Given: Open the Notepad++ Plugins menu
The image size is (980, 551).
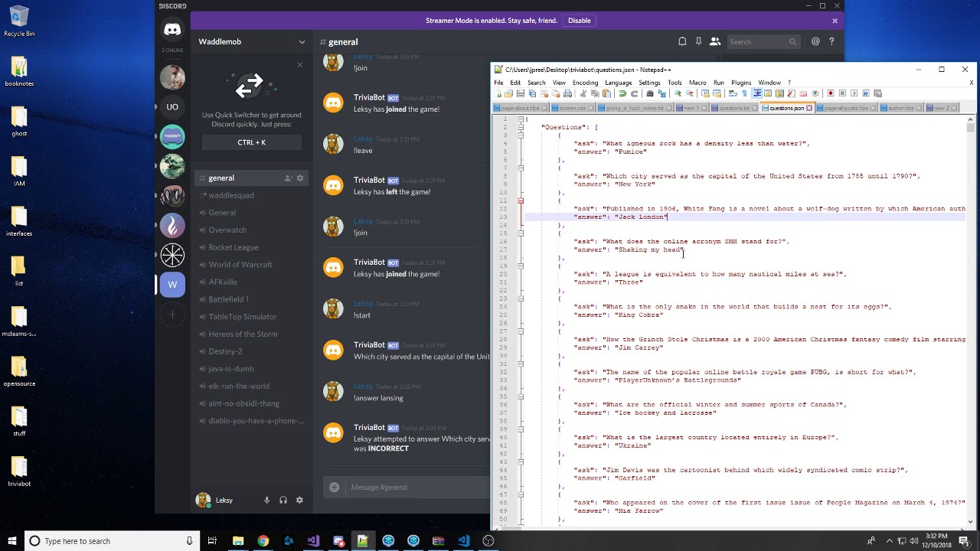Looking at the screenshot, I should (x=741, y=83).
